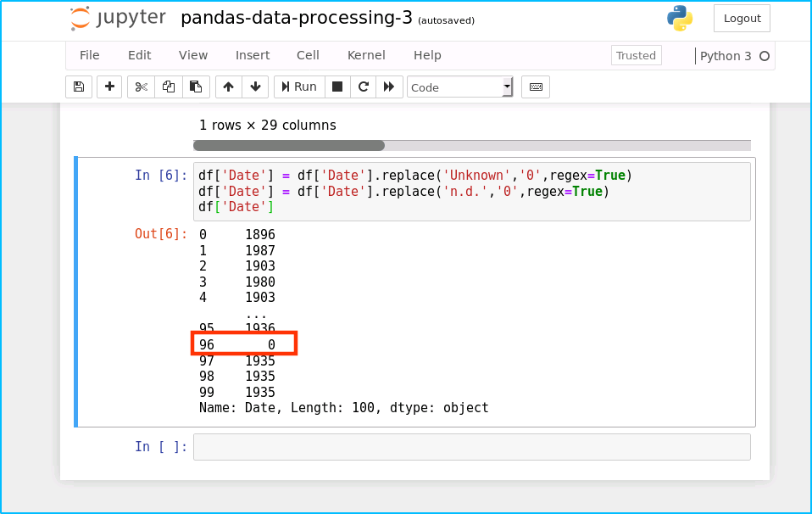Viewport: 812px width, 514px height.
Task: Click into the In [6] code cell
Action: pyautogui.click(x=472, y=191)
